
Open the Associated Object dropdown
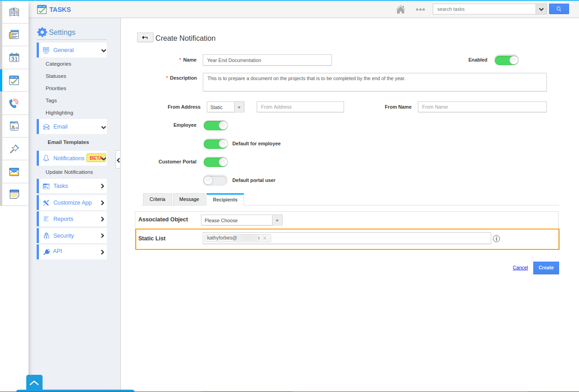point(241,220)
